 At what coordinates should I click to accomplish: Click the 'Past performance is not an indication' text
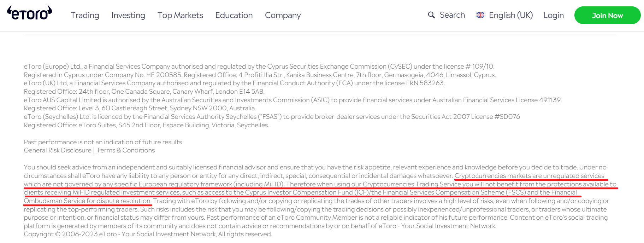(x=103, y=142)
